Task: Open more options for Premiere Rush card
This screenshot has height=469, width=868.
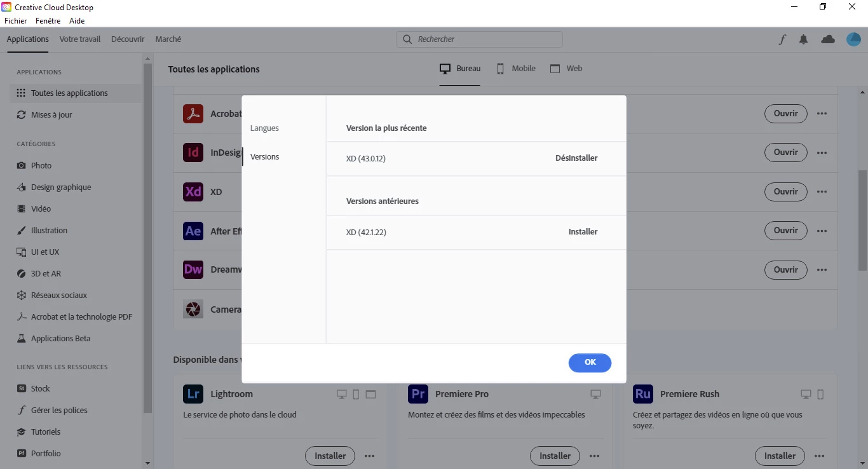Action: [820, 456]
